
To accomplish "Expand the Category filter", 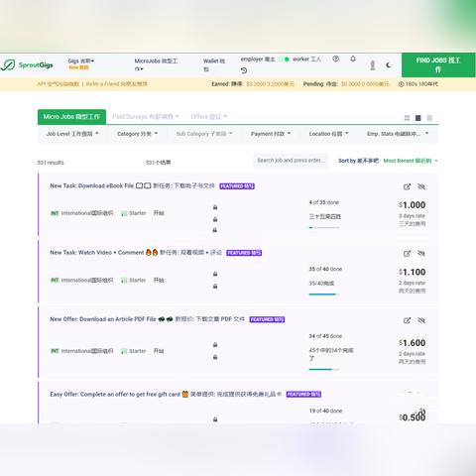I will pyautogui.click(x=138, y=134).
